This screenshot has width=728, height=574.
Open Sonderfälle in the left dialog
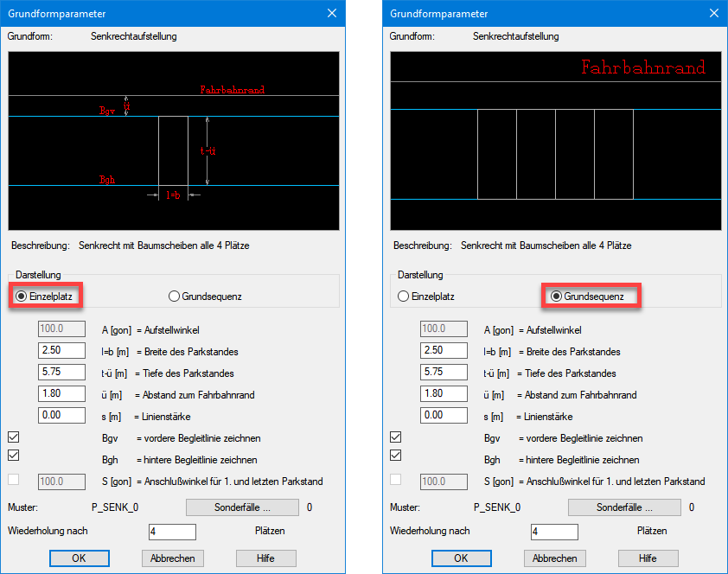point(242,507)
